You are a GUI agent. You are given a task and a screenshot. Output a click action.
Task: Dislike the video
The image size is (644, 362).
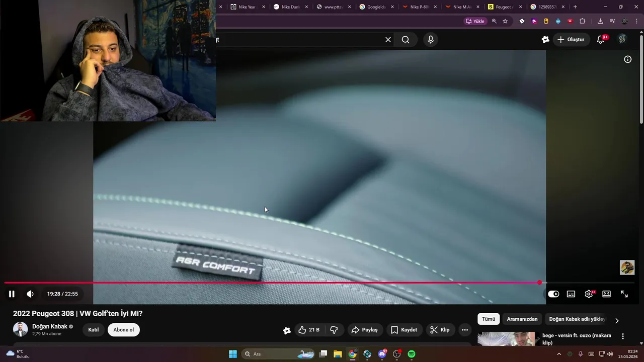[x=334, y=330]
